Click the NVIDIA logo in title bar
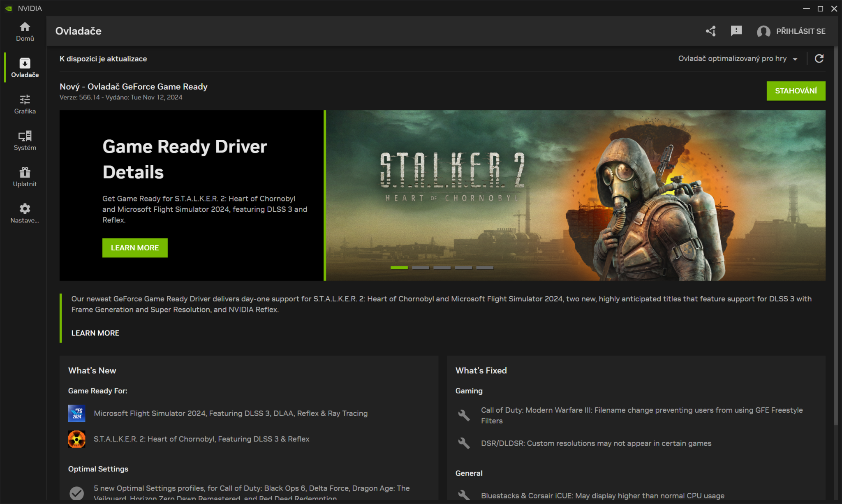842x504 pixels. [x=9, y=8]
